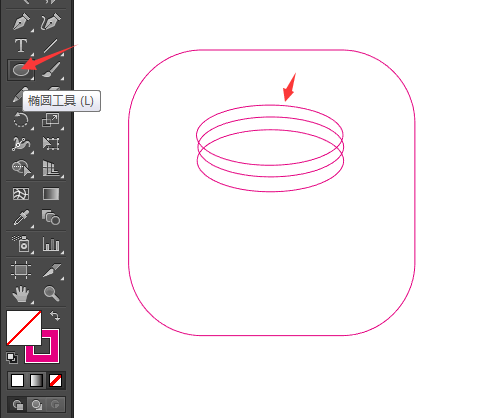Switch to Draw Normal mode
The width and height of the screenshot is (478, 418).
point(17,405)
